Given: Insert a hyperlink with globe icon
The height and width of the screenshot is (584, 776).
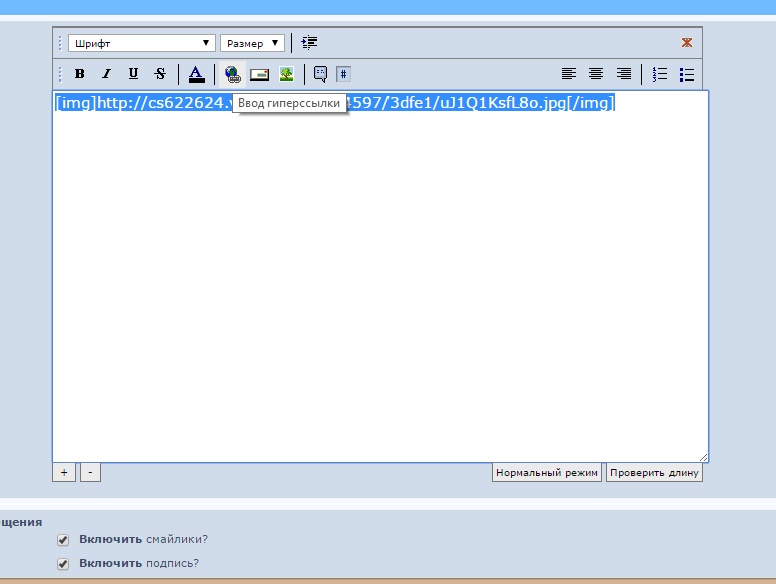Looking at the screenshot, I should pyautogui.click(x=233, y=74).
